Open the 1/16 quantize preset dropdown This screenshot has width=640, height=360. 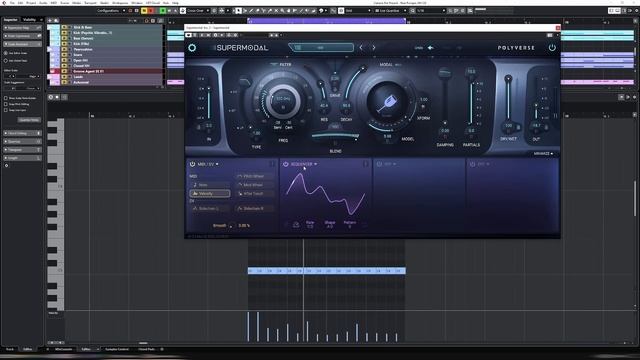[x=431, y=11]
